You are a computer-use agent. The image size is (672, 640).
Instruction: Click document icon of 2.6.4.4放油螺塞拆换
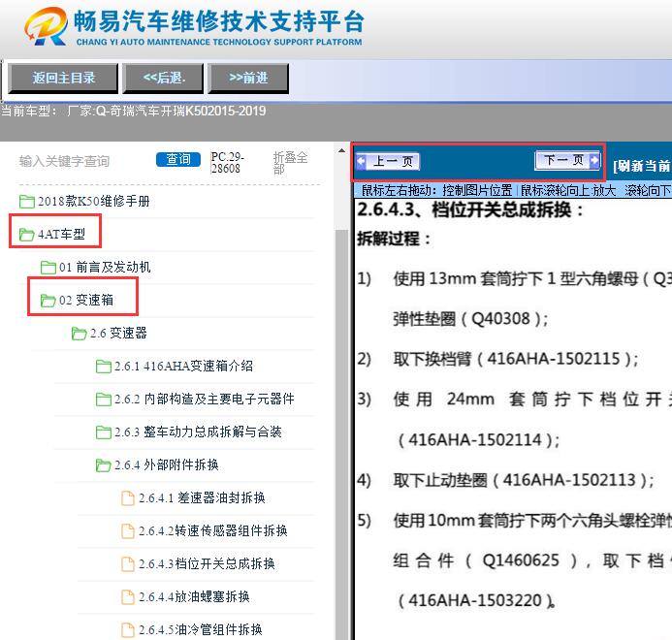[128, 597]
